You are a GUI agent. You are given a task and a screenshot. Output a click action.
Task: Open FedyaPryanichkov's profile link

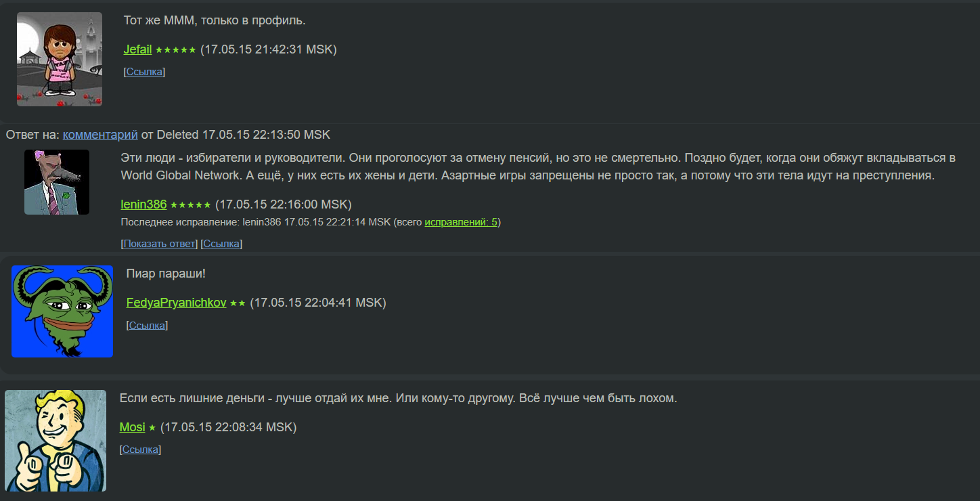(176, 303)
